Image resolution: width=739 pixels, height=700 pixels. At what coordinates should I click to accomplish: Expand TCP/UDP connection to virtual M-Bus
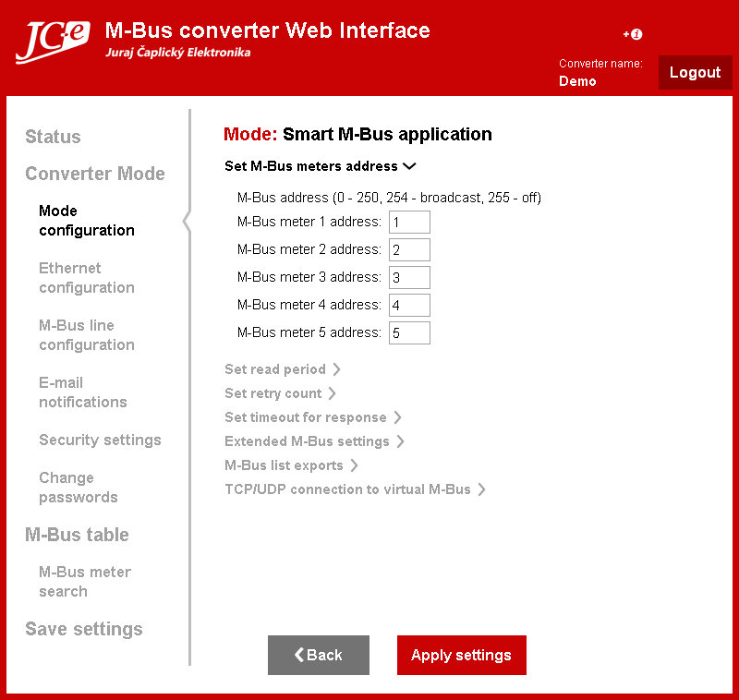pos(355,489)
